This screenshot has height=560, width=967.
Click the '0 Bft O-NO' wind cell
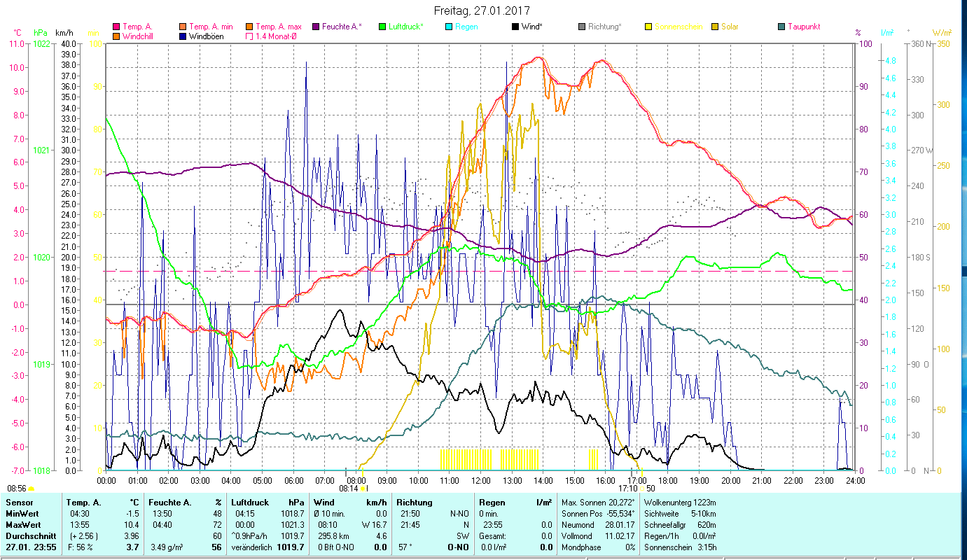coord(336,547)
